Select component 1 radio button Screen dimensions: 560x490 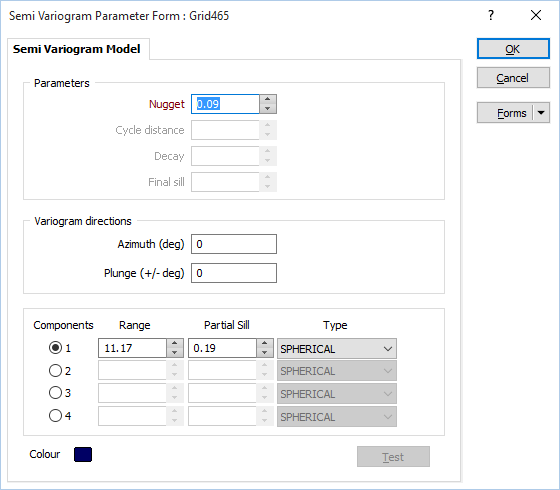pyautogui.click(x=55, y=348)
